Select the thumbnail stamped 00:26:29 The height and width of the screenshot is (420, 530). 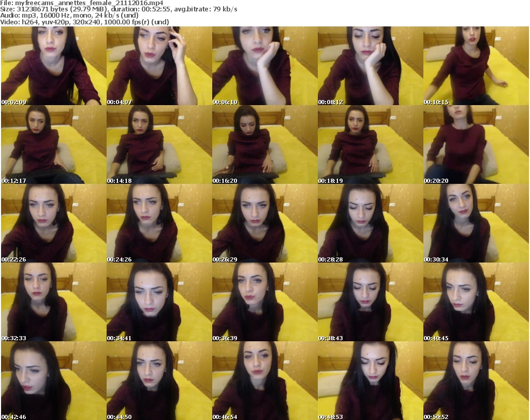[264, 223]
